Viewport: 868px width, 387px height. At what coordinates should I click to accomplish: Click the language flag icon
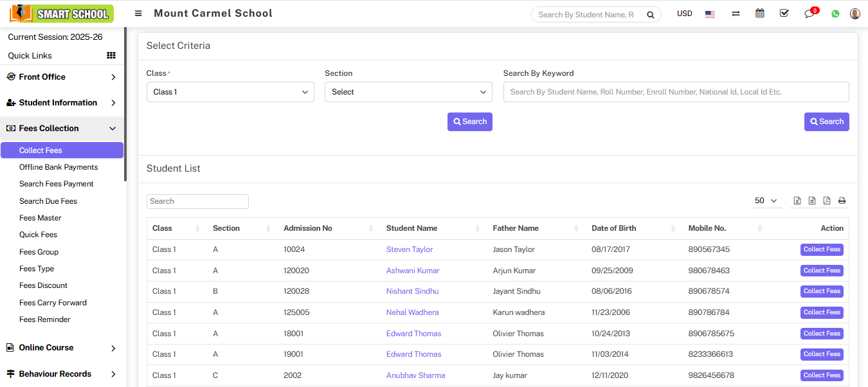(710, 14)
